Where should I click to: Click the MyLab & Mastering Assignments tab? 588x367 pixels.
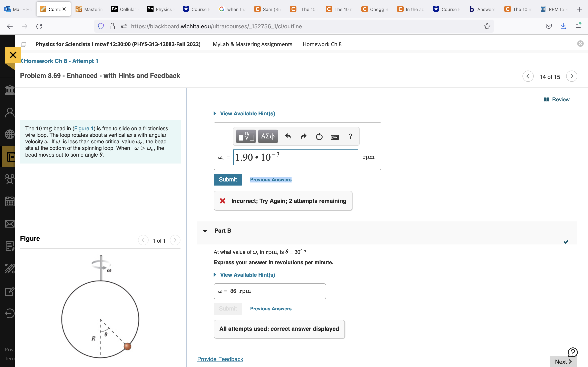(252, 44)
